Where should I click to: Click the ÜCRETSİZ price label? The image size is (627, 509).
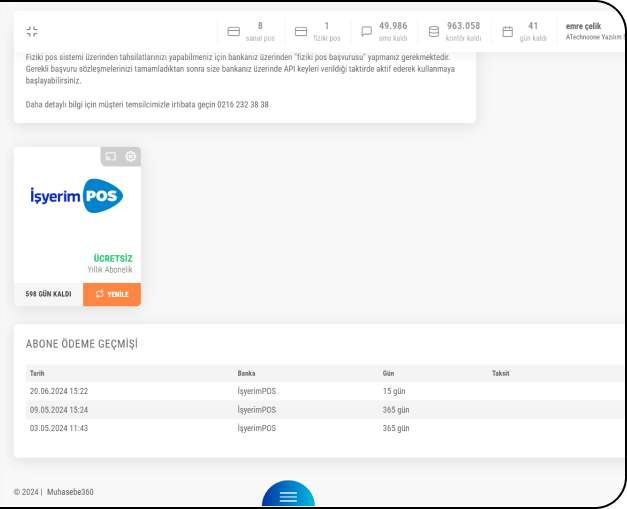click(x=113, y=258)
